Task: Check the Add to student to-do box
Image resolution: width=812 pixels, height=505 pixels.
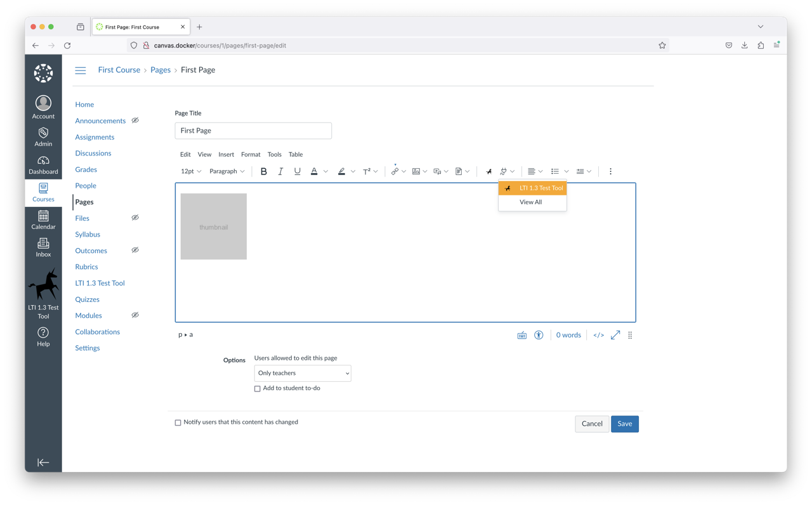Action: 257,388
